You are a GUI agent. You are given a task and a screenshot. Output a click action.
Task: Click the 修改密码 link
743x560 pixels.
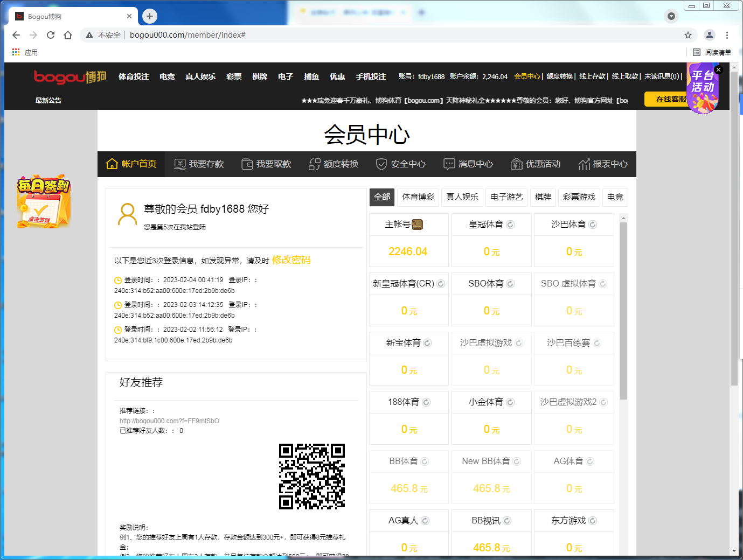291,260
